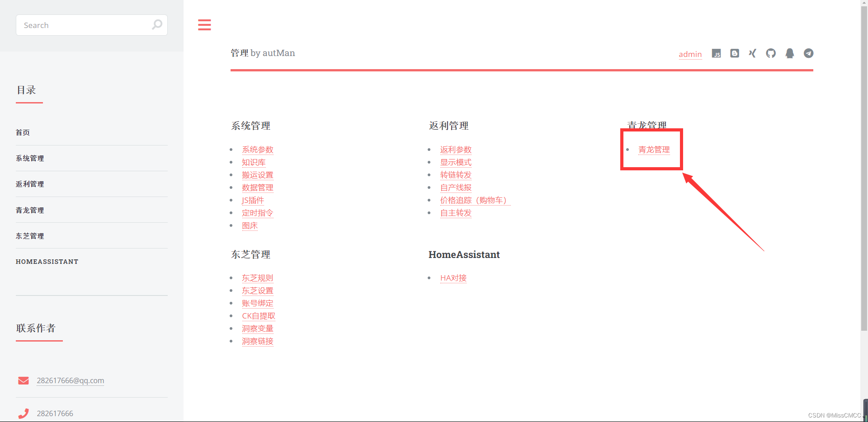Toggle the hamburger sidebar menu icon

[x=204, y=25]
